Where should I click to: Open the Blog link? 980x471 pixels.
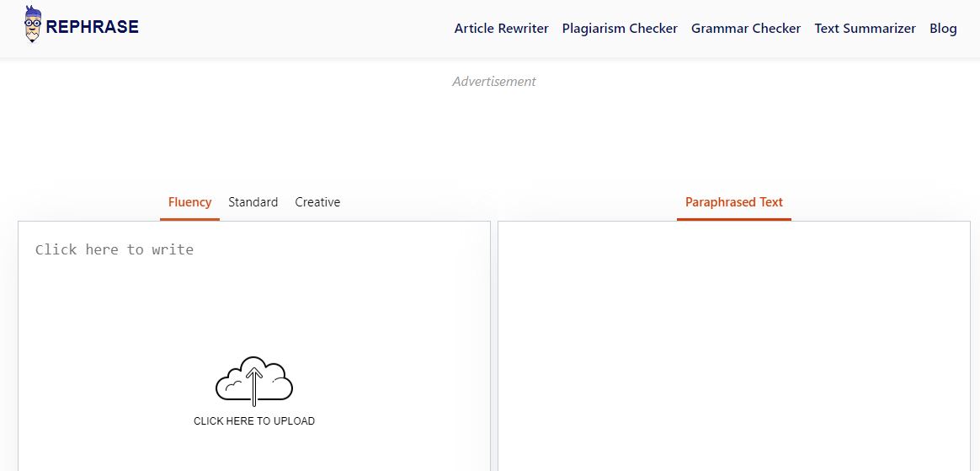pyautogui.click(x=943, y=29)
